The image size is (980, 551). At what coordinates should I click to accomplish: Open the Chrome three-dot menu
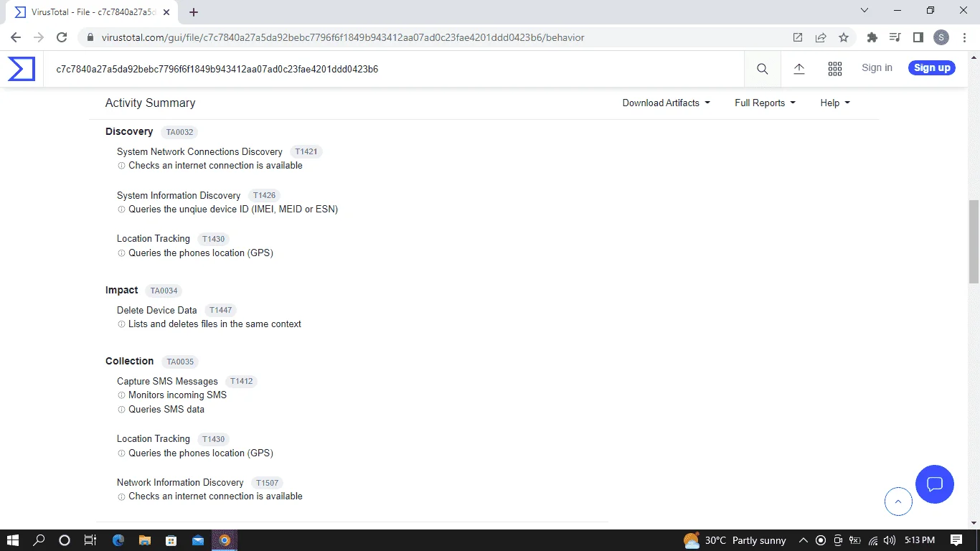(964, 37)
